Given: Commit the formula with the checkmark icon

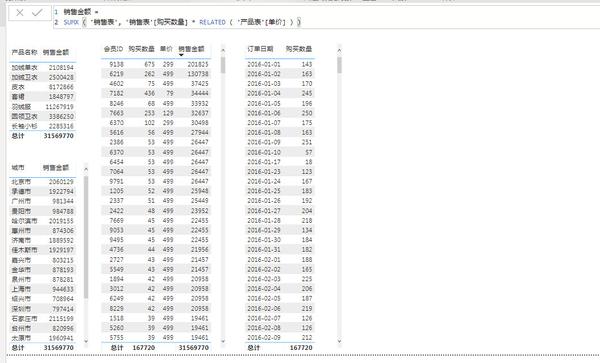Looking at the screenshot, I should 37,13.
